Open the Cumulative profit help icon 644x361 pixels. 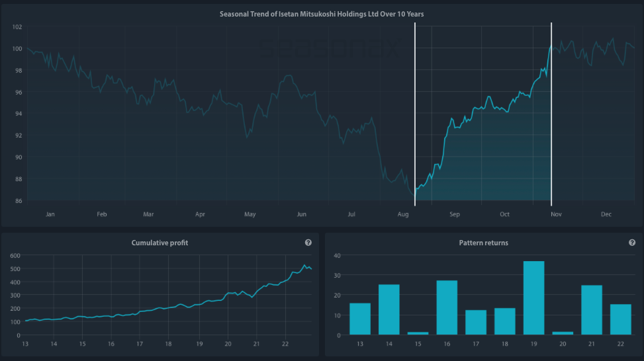click(308, 243)
